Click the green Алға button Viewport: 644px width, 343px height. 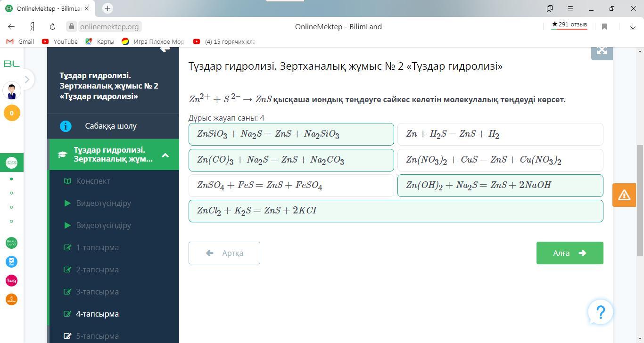570,253
